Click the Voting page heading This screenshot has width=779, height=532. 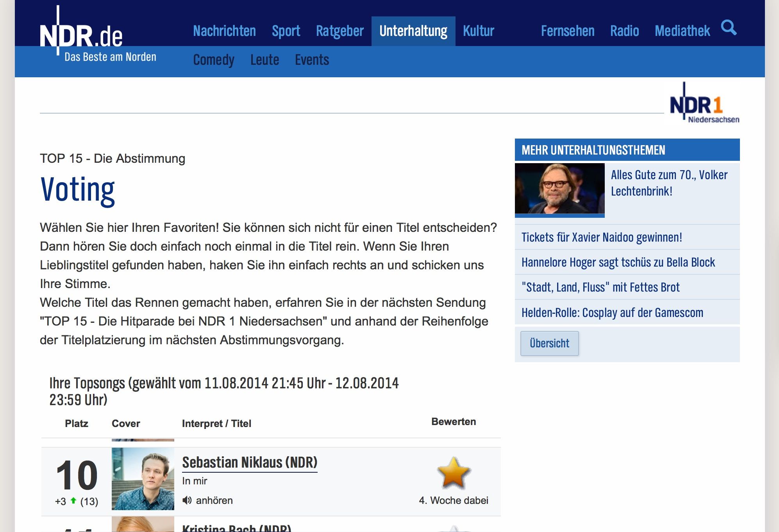77,190
